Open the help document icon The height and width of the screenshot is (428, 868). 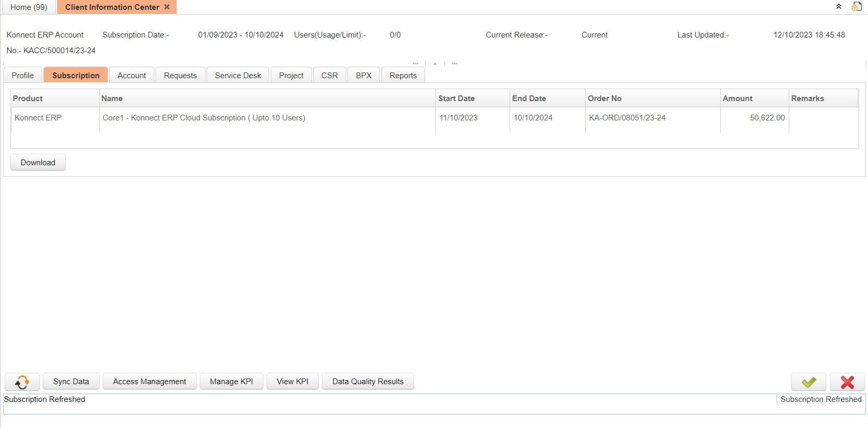(x=857, y=7)
